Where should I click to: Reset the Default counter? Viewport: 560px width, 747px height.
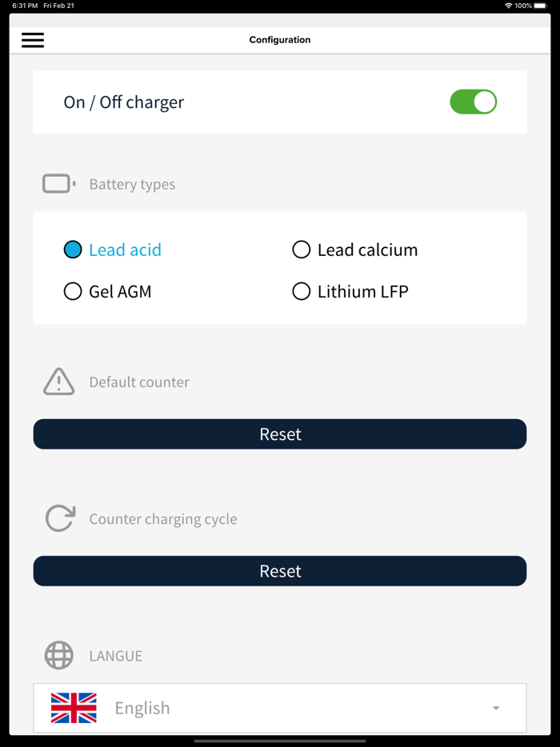click(280, 433)
